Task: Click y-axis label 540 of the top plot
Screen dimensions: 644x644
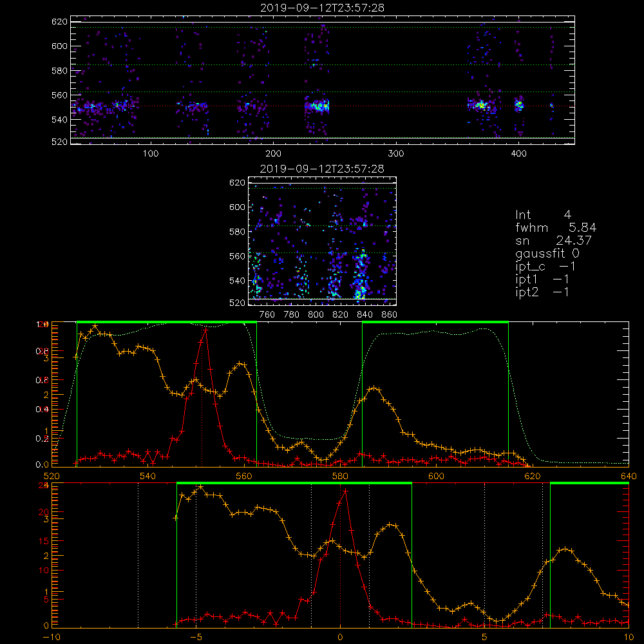Action: pyautogui.click(x=59, y=120)
